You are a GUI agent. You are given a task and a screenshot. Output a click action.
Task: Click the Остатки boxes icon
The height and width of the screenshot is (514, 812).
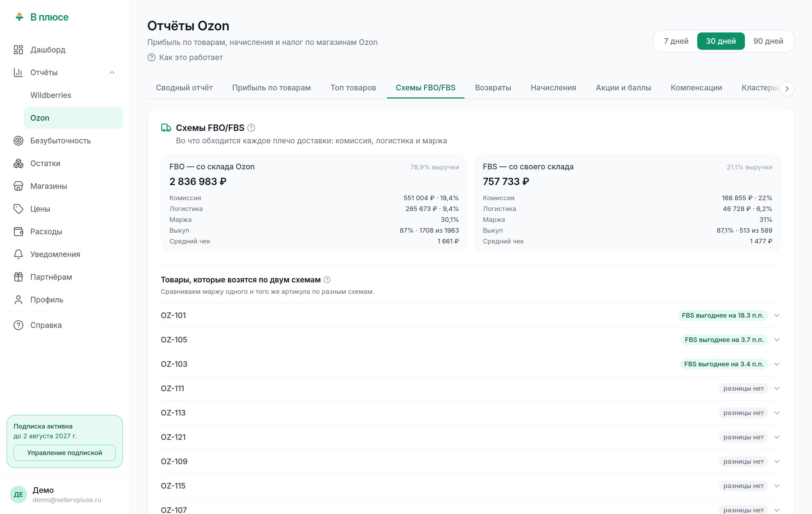(18, 163)
